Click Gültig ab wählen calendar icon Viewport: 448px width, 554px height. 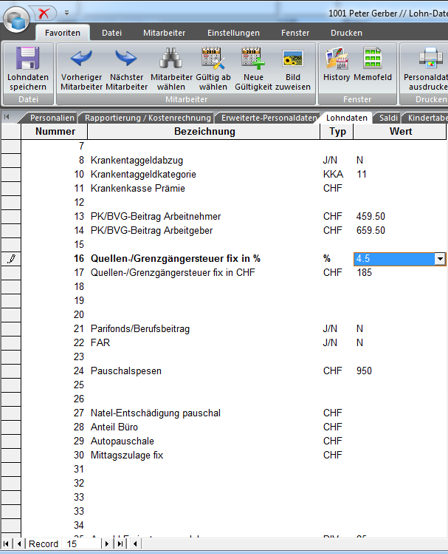(x=213, y=58)
